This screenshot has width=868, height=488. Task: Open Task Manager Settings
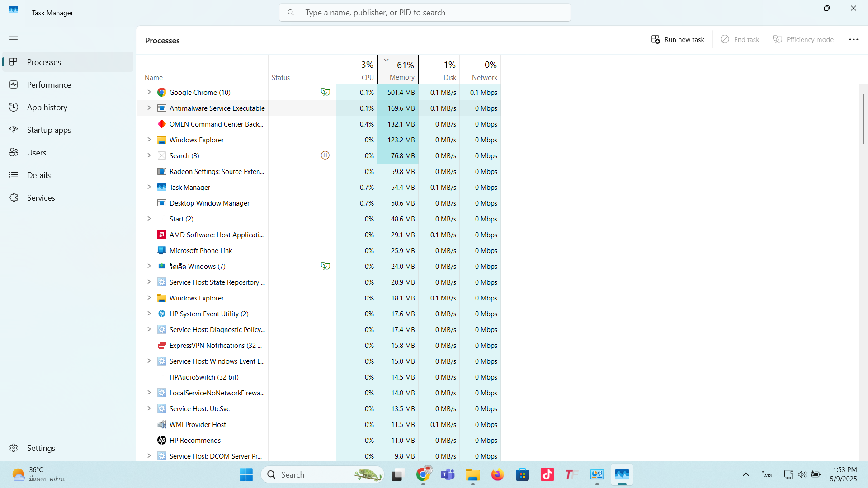(68, 448)
